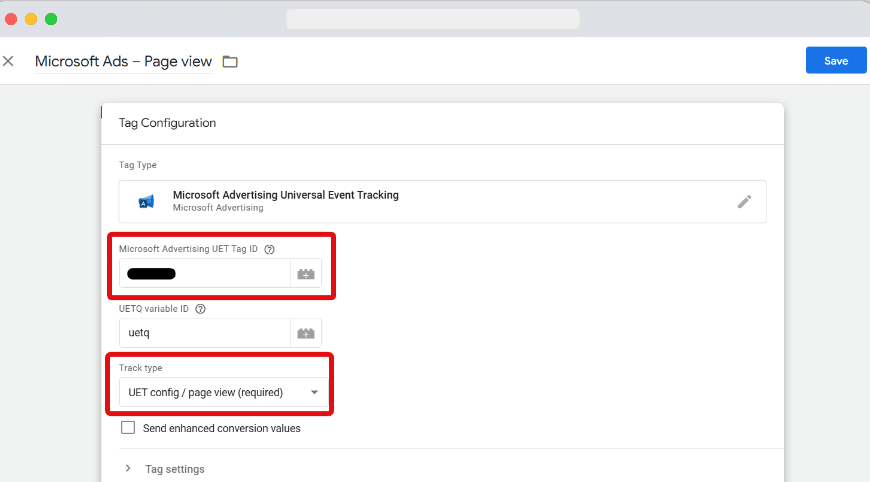The image size is (870, 482).
Task: Click the folder icon next to tag name
Action: (x=230, y=62)
